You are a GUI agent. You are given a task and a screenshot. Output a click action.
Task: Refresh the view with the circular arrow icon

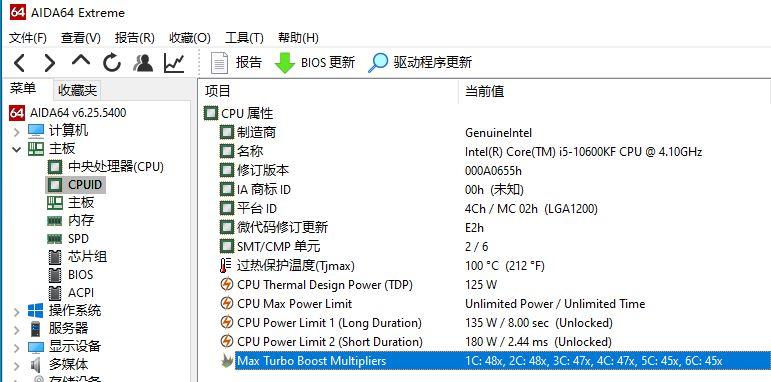point(112,63)
